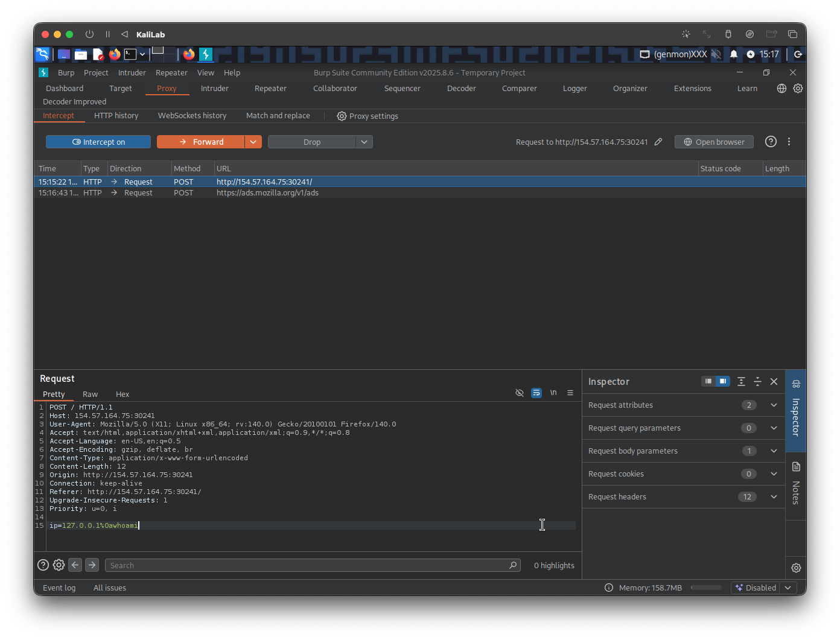Toggle show newline characters \n button

point(553,393)
